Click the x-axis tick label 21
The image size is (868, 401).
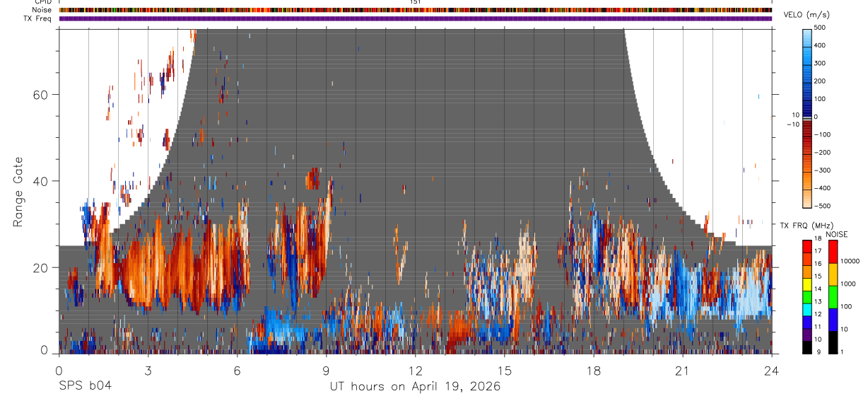[683, 370]
